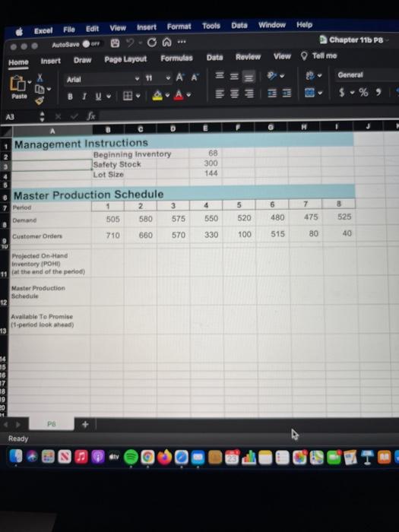Click the Format Painter brush icon
This screenshot has width=399, height=532.
(x=40, y=100)
